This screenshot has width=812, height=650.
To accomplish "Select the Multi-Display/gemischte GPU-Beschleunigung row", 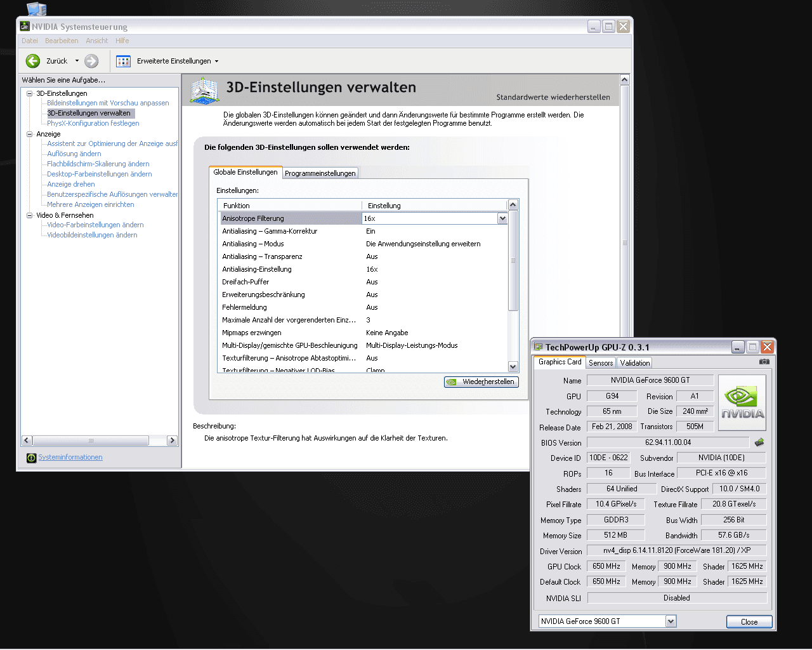I will tap(364, 345).
